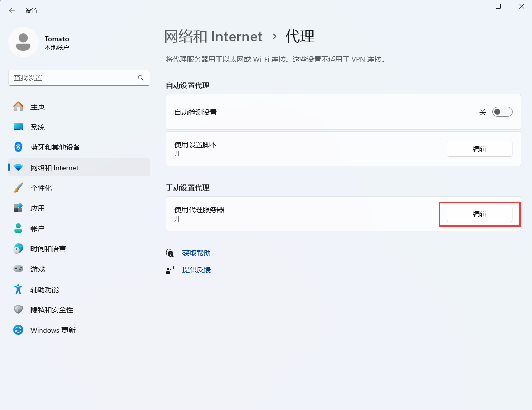Image resolution: width=532 pixels, height=410 pixels.
Task: Click the Apps (应用) icon
Action: [18, 208]
